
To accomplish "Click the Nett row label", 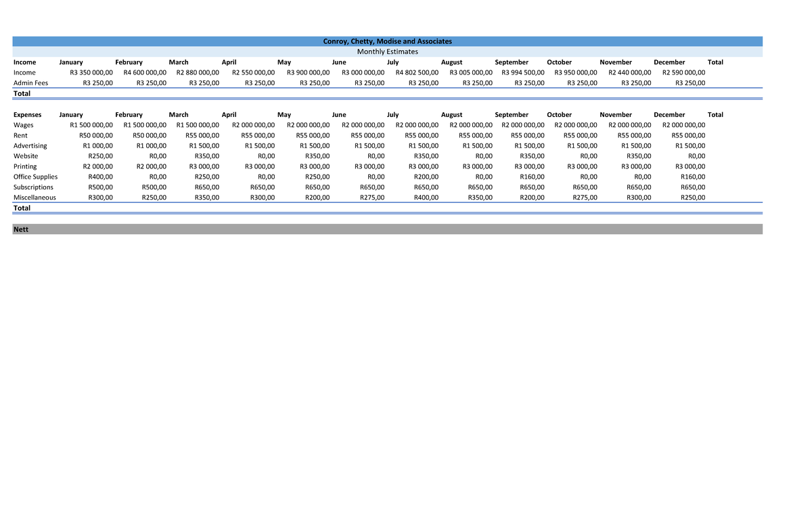I will (21, 229).
